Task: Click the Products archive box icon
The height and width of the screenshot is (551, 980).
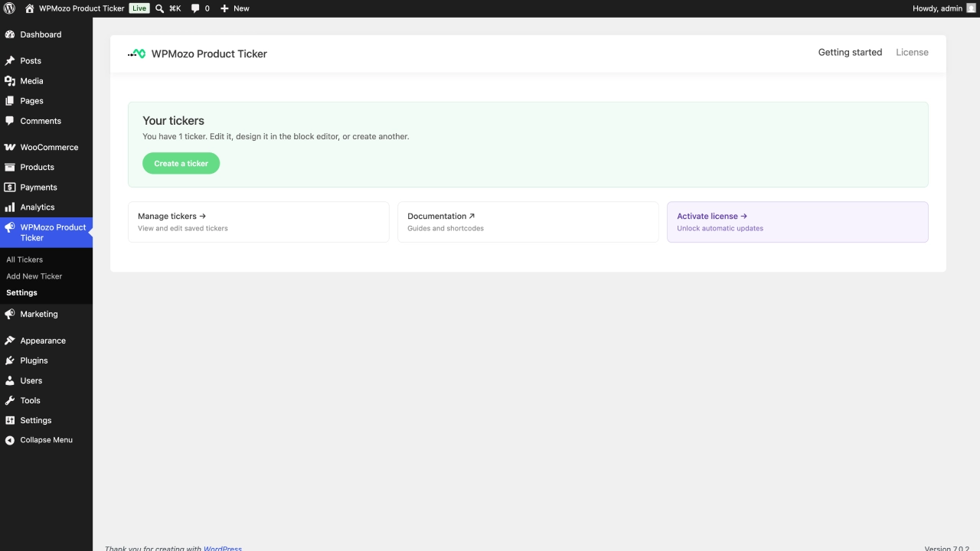Action: point(10,167)
